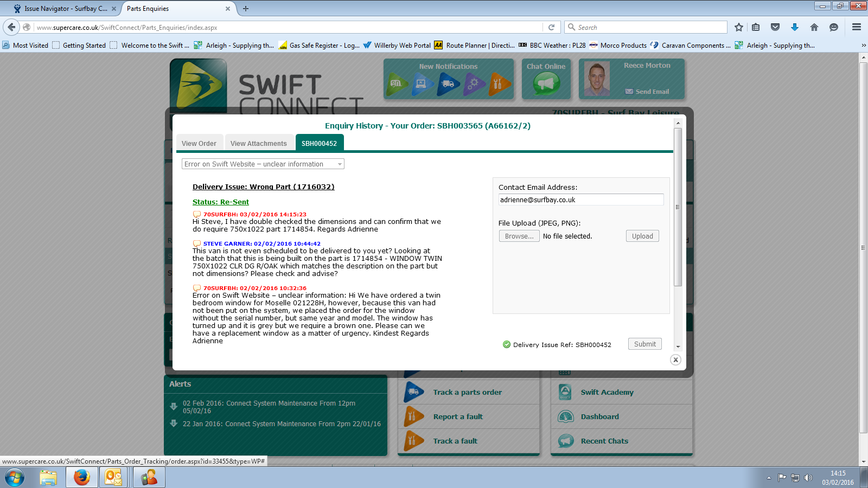Click the browser address bar

click(288, 27)
